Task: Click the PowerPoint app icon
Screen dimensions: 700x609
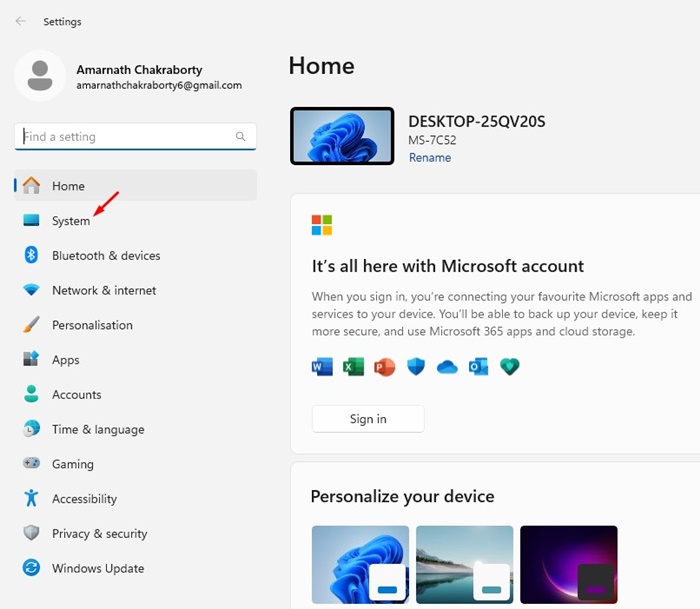Action: tap(384, 367)
